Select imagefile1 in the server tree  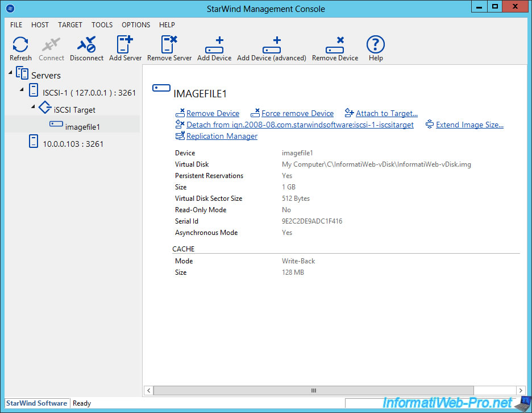point(83,126)
